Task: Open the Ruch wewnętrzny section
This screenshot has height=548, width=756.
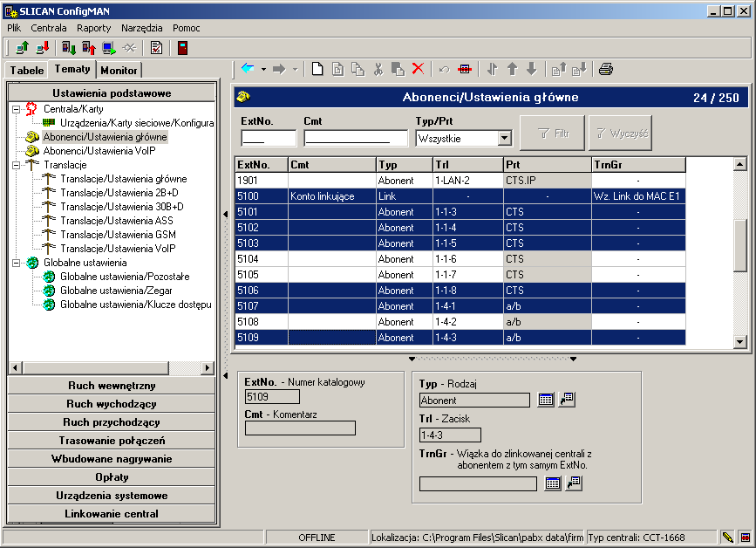Action: tap(112, 386)
